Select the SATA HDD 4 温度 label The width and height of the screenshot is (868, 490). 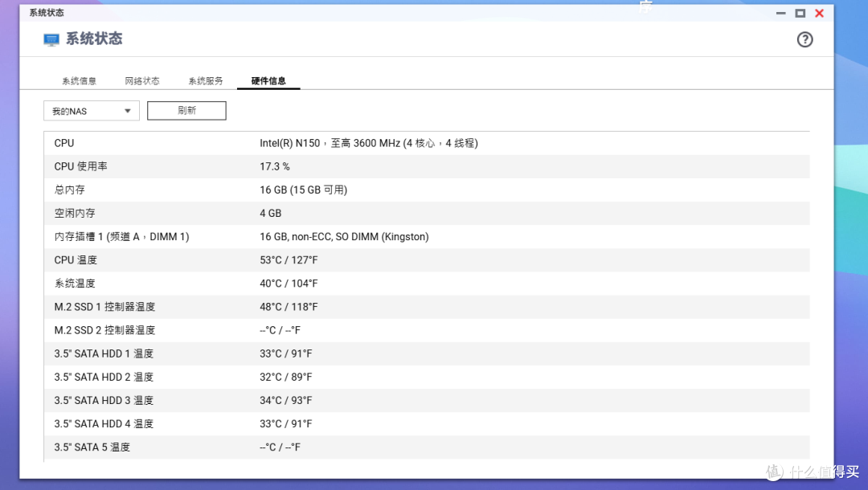[x=104, y=423]
